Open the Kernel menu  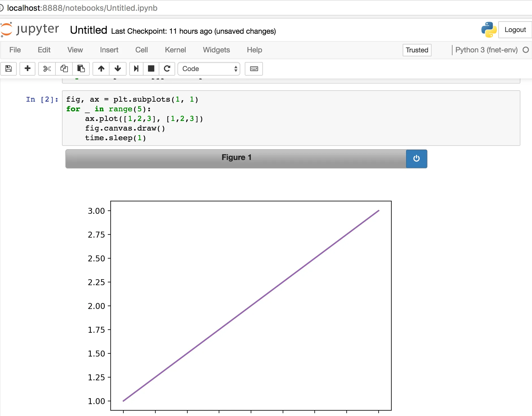click(x=175, y=50)
